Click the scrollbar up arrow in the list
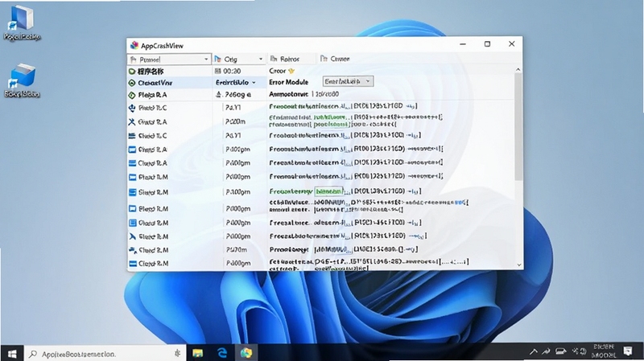The width and height of the screenshot is (644, 361). pyautogui.click(x=518, y=70)
